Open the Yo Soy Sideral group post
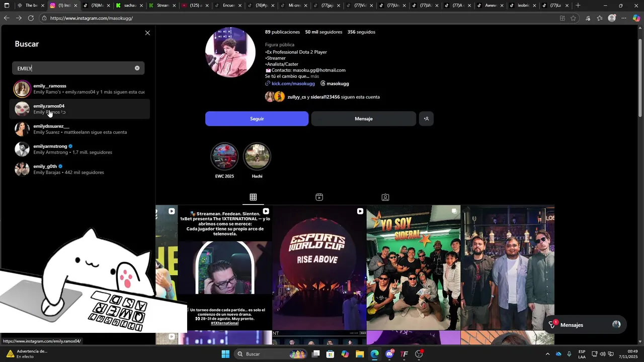The height and width of the screenshot is (362, 644). point(414,267)
